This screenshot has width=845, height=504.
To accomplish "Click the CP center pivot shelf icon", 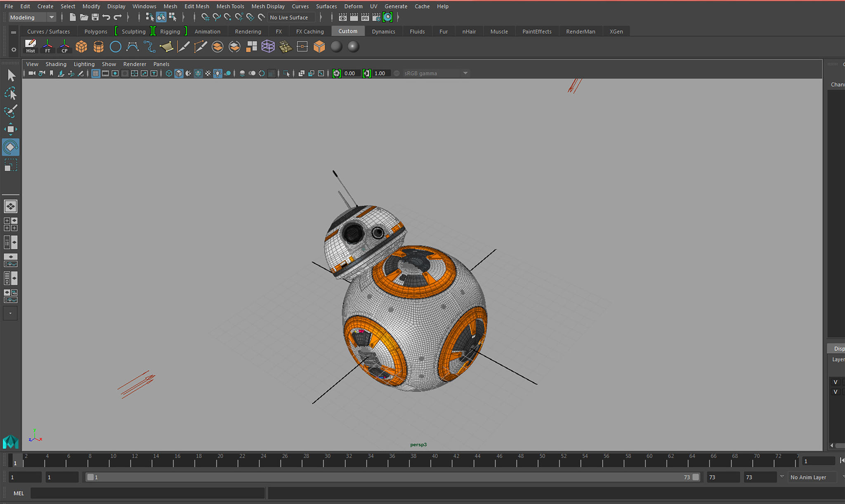I will point(64,46).
